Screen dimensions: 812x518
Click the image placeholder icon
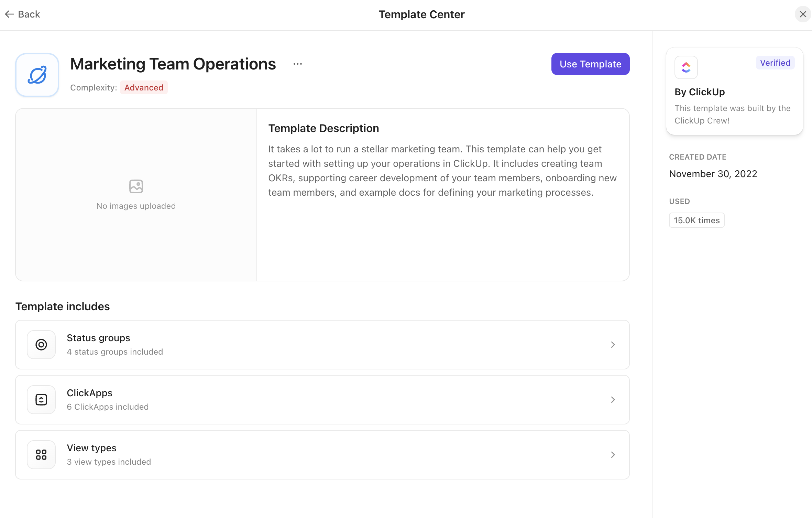pos(136,186)
